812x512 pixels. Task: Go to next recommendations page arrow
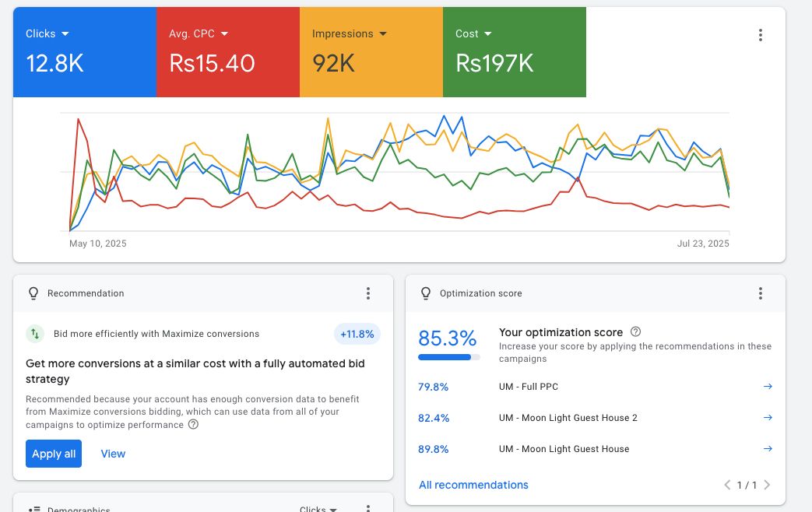tap(767, 485)
